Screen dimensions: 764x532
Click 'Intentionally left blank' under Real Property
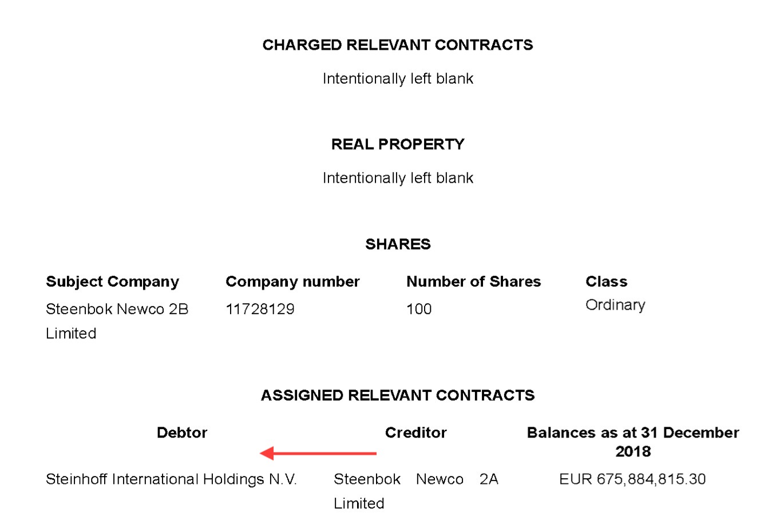point(398,178)
